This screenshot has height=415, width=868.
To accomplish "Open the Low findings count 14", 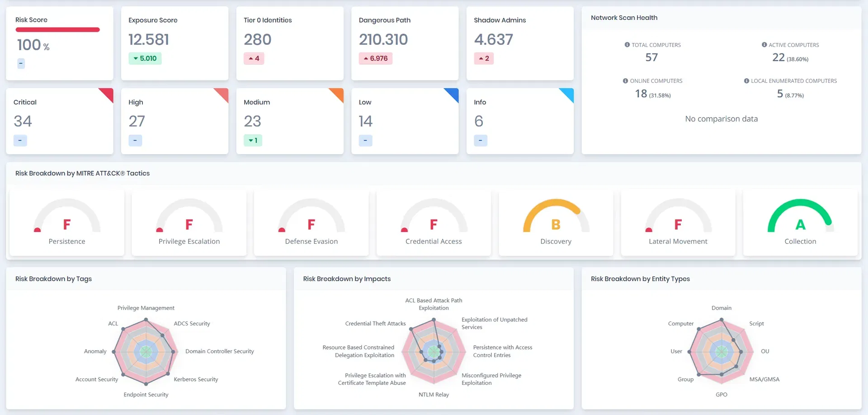I will [x=365, y=121].
